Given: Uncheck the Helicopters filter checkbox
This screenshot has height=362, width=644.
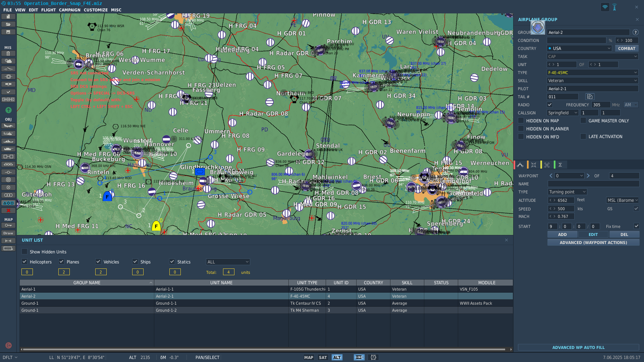Looking at the screenshot, I should tap(24, 261).
